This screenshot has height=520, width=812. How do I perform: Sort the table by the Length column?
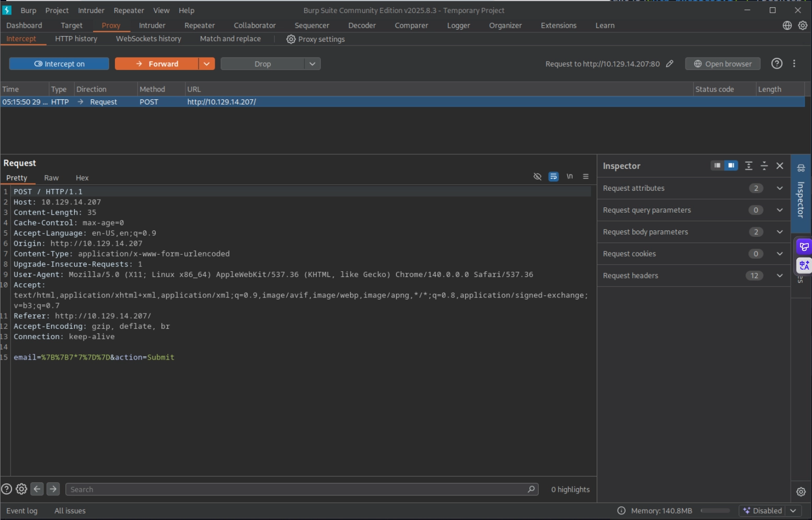(780, 89)
